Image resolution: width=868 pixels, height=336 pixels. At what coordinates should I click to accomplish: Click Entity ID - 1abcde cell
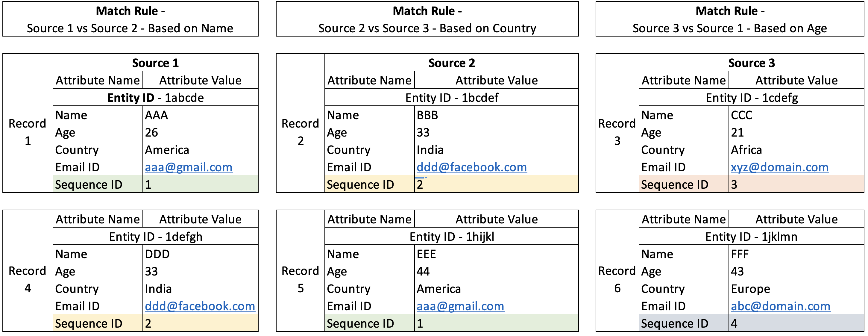coord(155,98)
